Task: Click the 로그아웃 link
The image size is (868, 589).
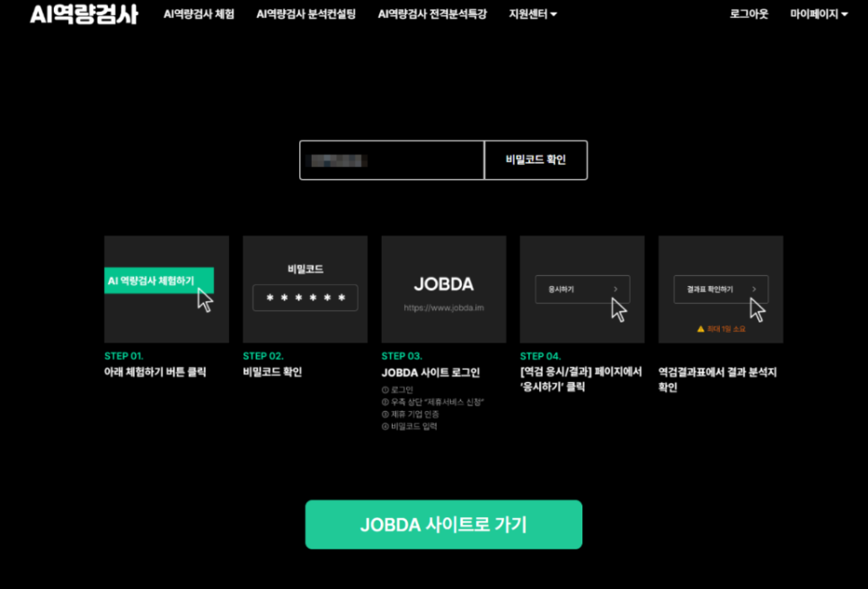Action: 749,14
